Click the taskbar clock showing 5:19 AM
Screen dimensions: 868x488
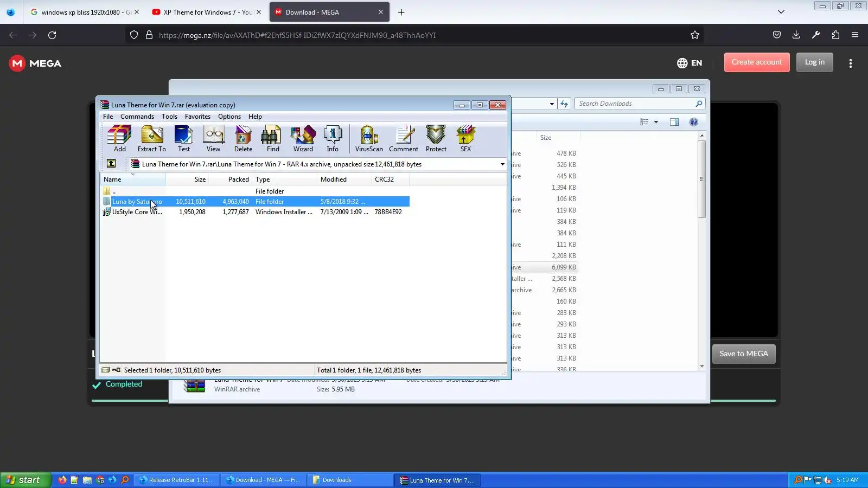[x=847, y=480]
